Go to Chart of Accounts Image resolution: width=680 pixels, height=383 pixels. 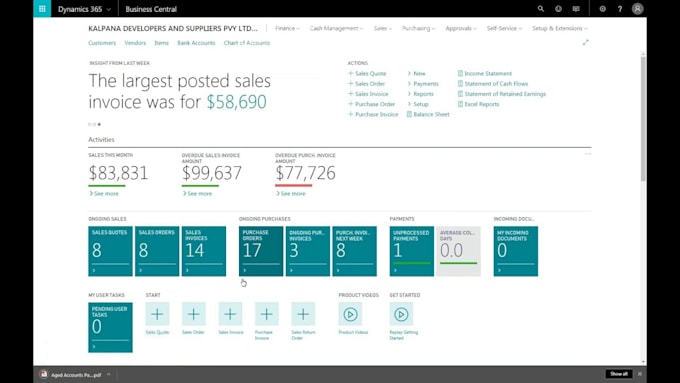coord(247,43)
